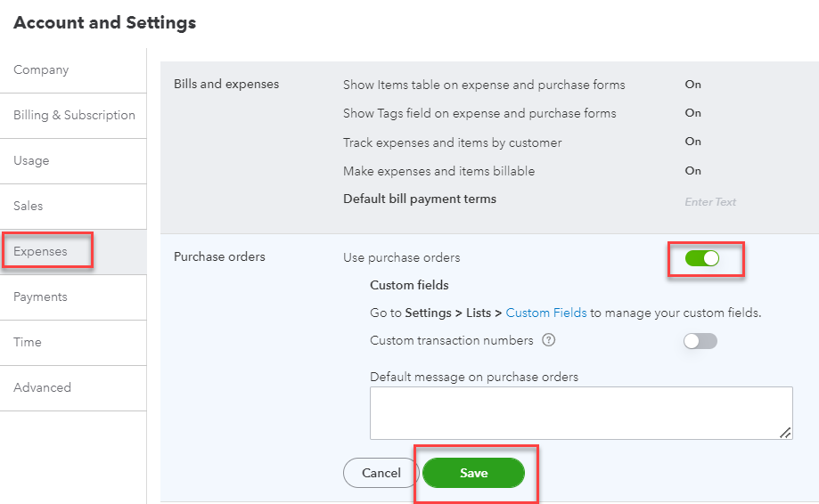Go to Billing & Subscription tab
819x504 pixels.
[74, 115]
